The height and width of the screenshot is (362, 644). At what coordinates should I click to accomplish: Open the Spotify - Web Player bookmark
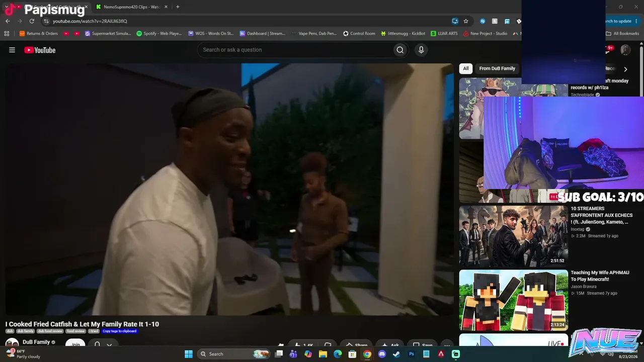[159, 34]
